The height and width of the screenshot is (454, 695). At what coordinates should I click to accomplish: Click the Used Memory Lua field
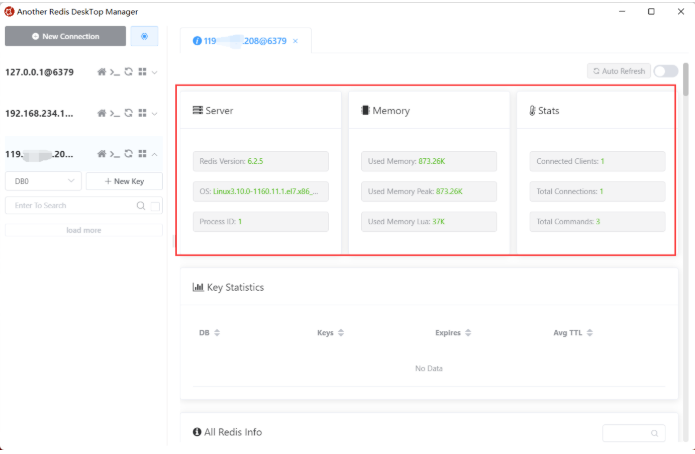click(x=429, y=222)
